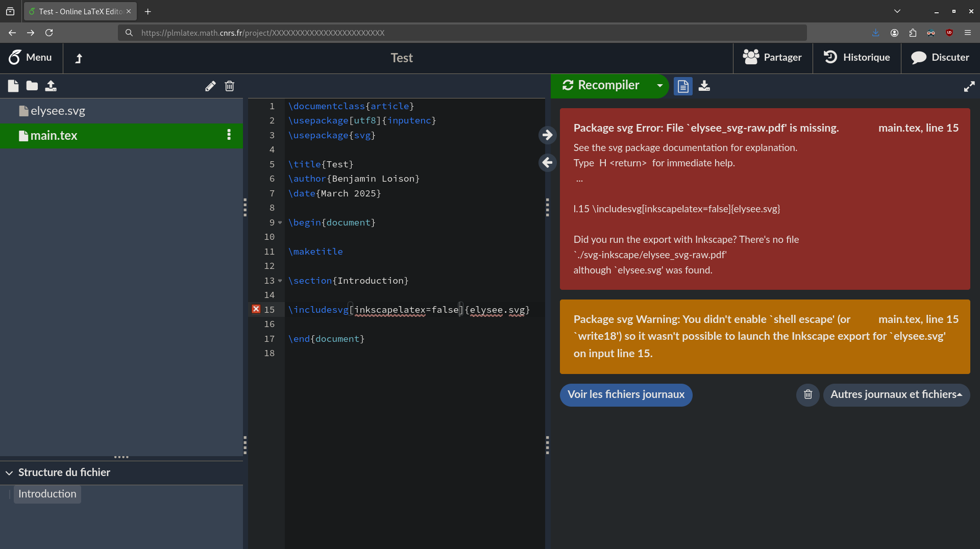Click the delete file trash icon
The width and height of the screenshot is (980, 549).
230,86
